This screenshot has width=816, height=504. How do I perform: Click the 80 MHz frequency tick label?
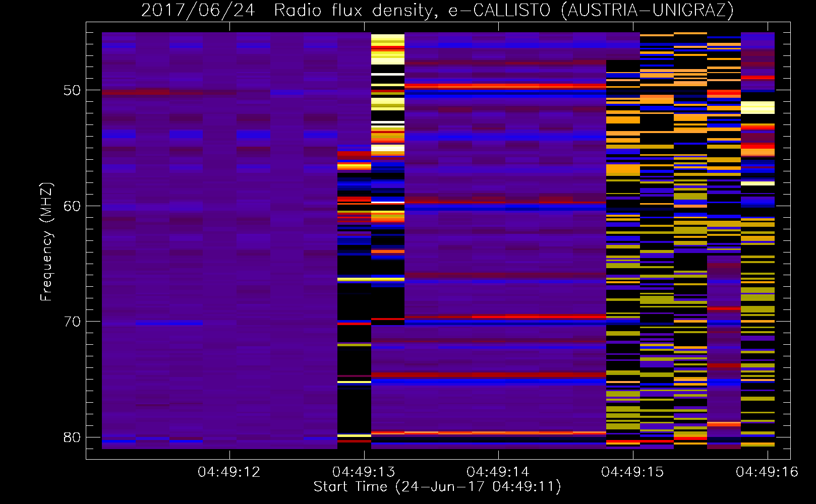pyautogui.click(x=72, y=437)
